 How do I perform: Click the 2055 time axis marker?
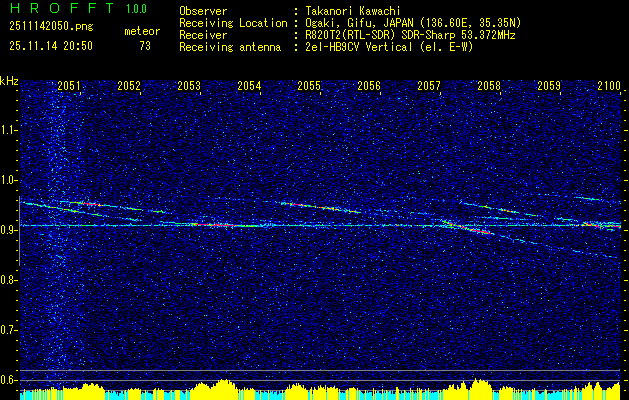(x=309, y=86)
